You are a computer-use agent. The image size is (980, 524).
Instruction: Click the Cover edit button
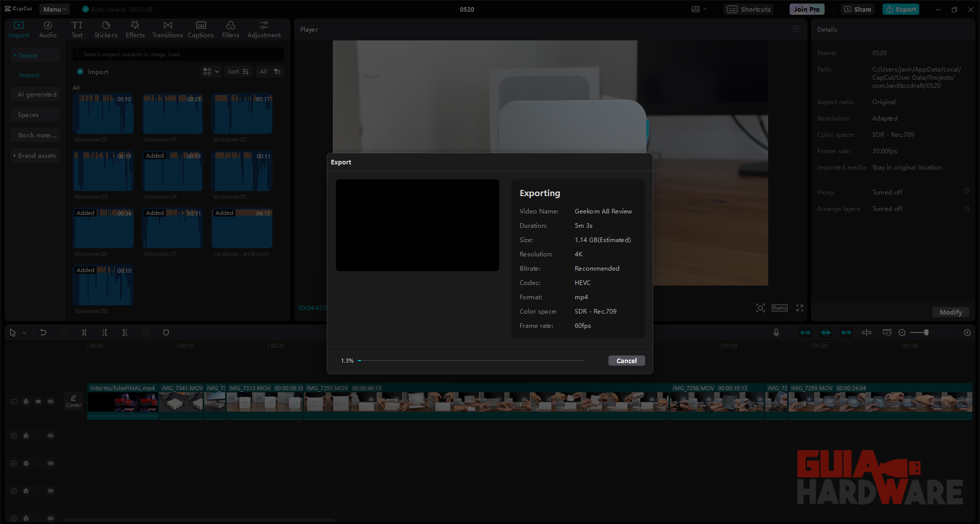(x=73, y=401)
